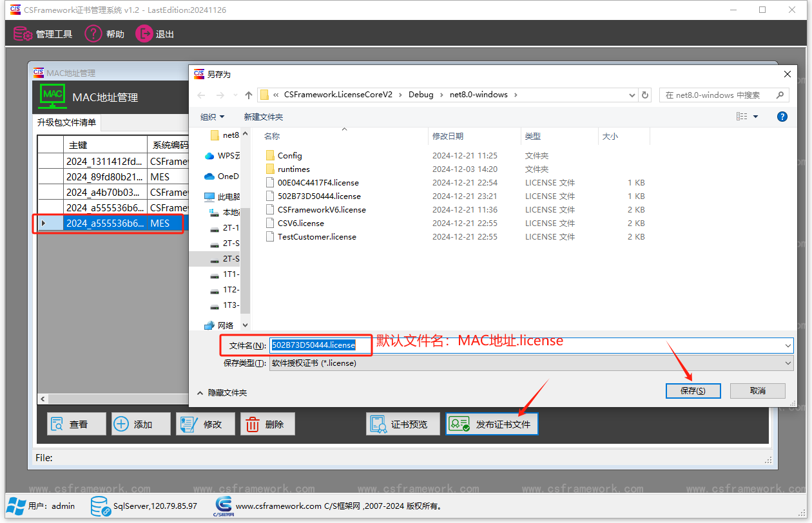This screenshot has height=523, width=812.
Task: Collapse folders with 隐藏文件夹
Action: pyautogui.click(x=222, y=392)
